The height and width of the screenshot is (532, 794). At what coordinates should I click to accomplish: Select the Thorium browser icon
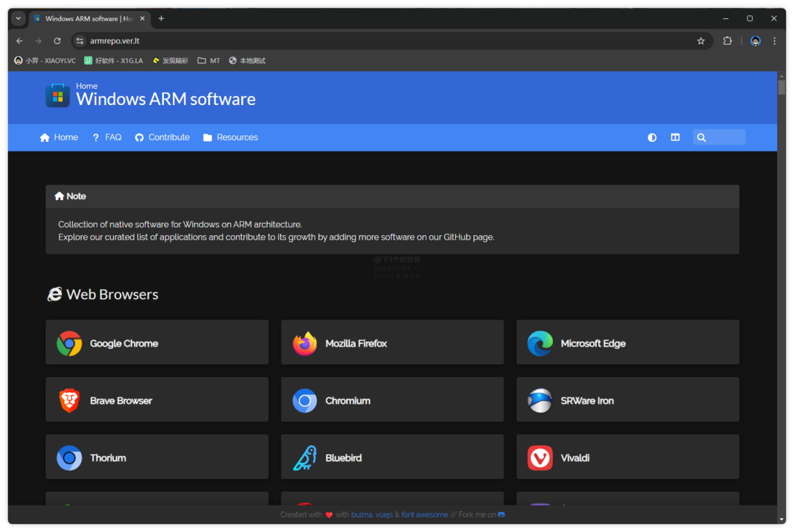[70, 458]
